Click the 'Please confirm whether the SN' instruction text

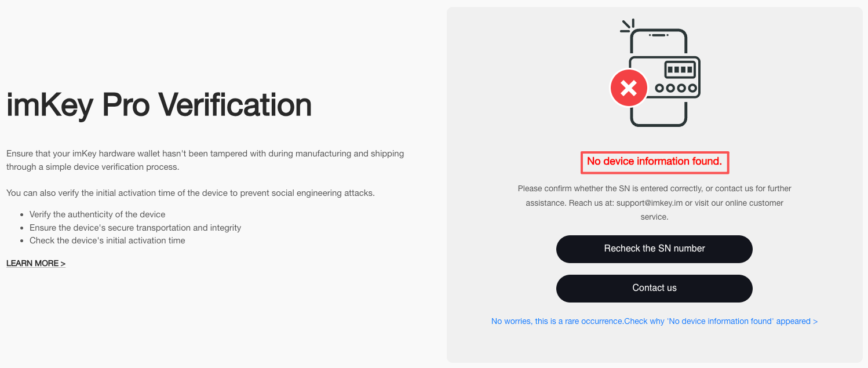pos(654,203)
